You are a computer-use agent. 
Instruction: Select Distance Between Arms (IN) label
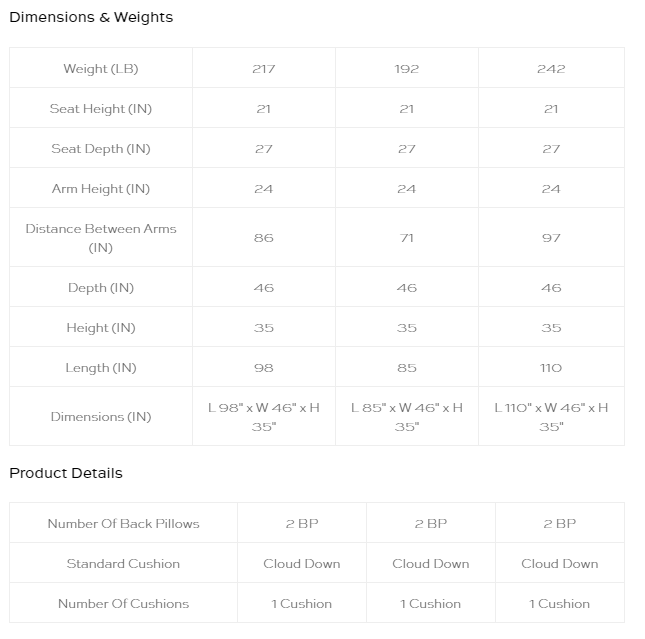(x=101, y=238)
